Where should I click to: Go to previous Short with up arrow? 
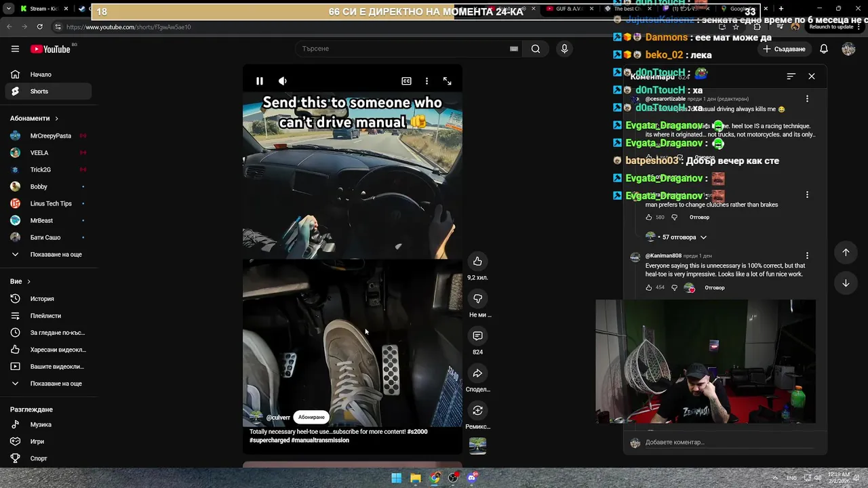tap(846, 253)
